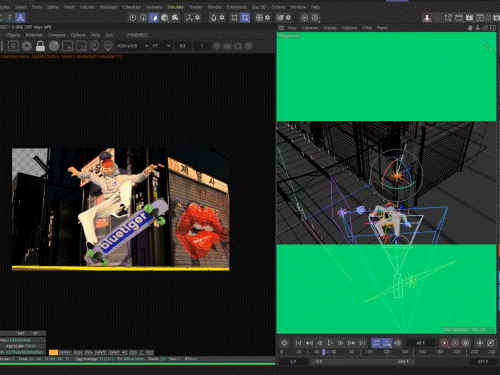Image resolution: width=500 pixels, height=375 pixels.
Task: Click the record active objects button
Action: (444, 343)
